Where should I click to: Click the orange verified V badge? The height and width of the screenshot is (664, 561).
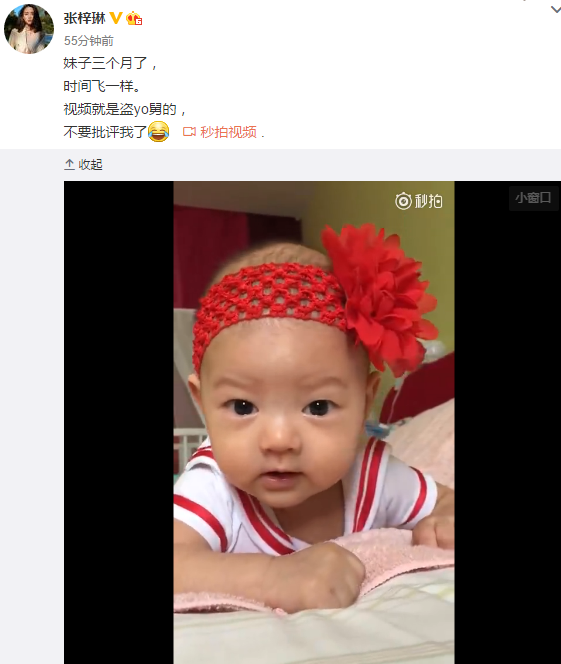point(116,18)
